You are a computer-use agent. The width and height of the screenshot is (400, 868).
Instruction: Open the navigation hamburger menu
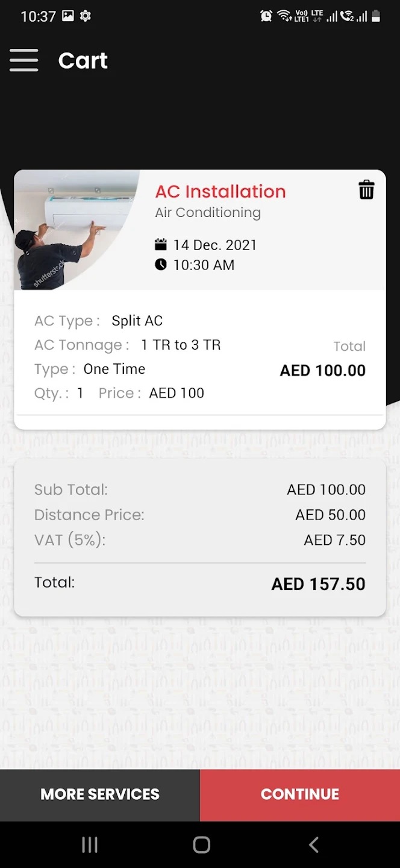click(24, 60)
